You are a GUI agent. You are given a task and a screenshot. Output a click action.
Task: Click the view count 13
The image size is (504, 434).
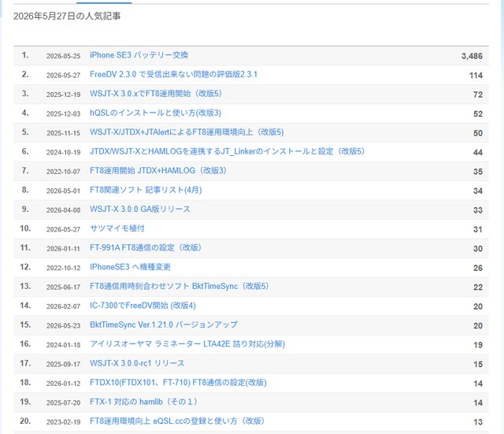478,422
